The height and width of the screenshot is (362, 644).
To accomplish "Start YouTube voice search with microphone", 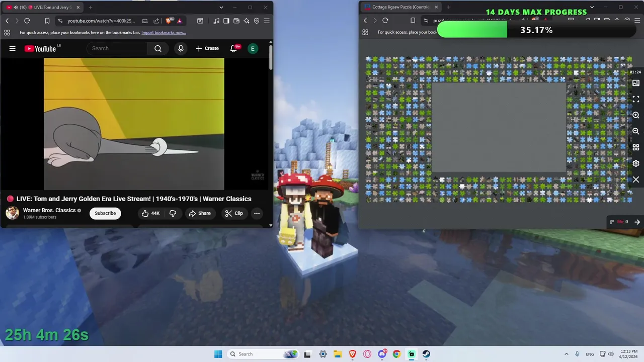I will pos(181,48).
